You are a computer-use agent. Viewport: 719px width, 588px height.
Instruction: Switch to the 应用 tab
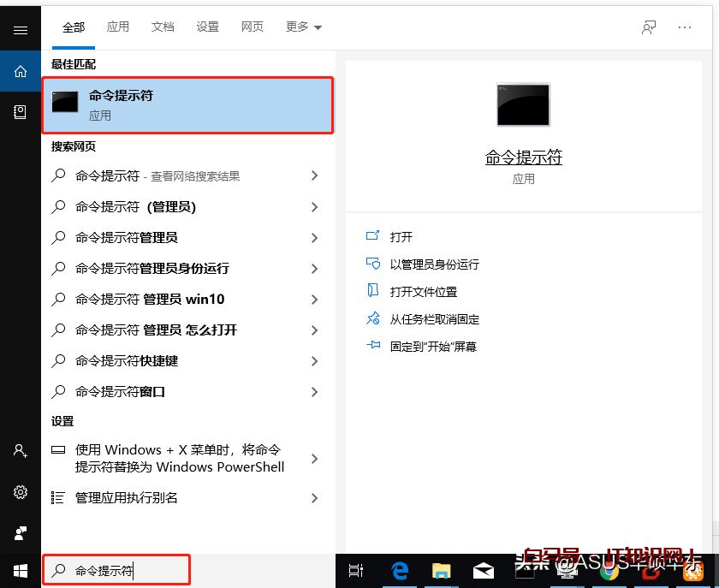pos(118,27)
